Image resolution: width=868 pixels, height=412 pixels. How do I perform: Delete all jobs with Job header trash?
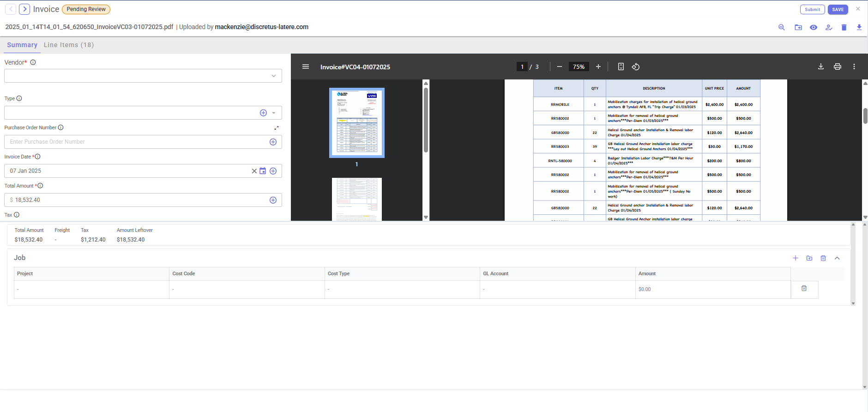[823, 258]
